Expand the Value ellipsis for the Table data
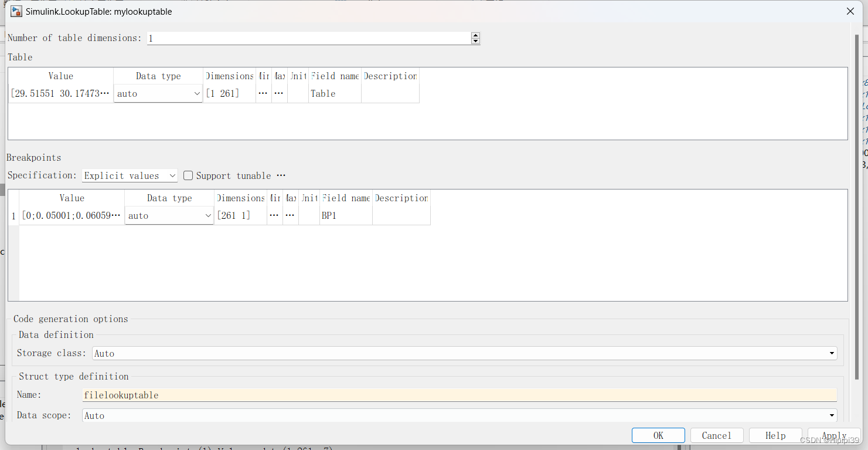 click(104, 93)
